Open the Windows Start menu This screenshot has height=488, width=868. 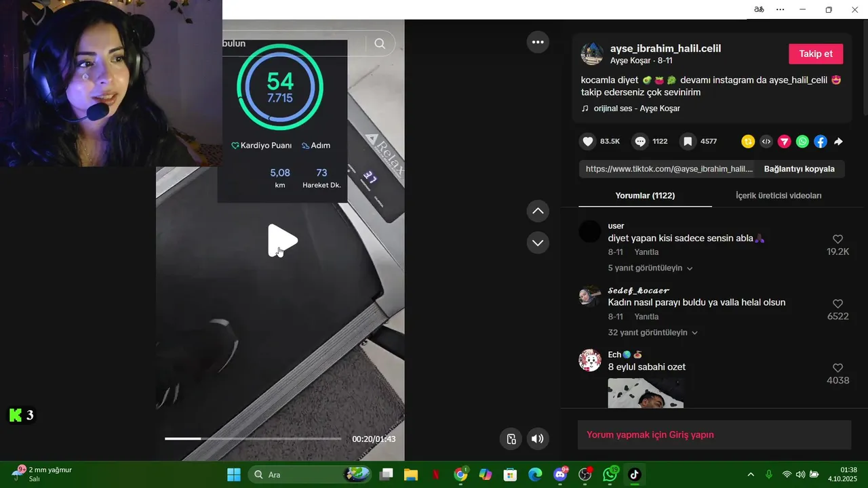pos(233,474)
